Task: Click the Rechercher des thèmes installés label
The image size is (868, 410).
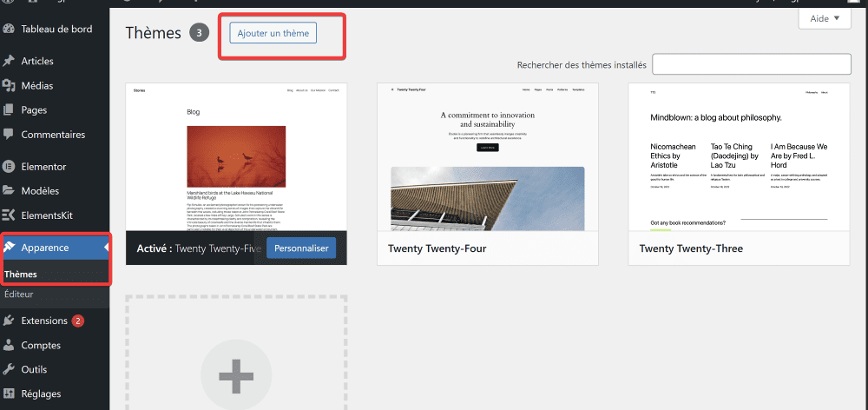Action: [582, 65]
